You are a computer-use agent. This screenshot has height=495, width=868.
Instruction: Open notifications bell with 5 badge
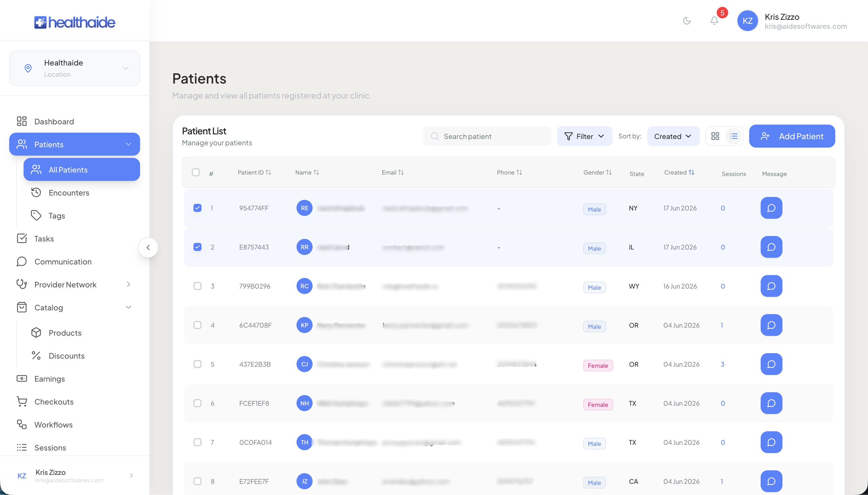pos(714,21)
